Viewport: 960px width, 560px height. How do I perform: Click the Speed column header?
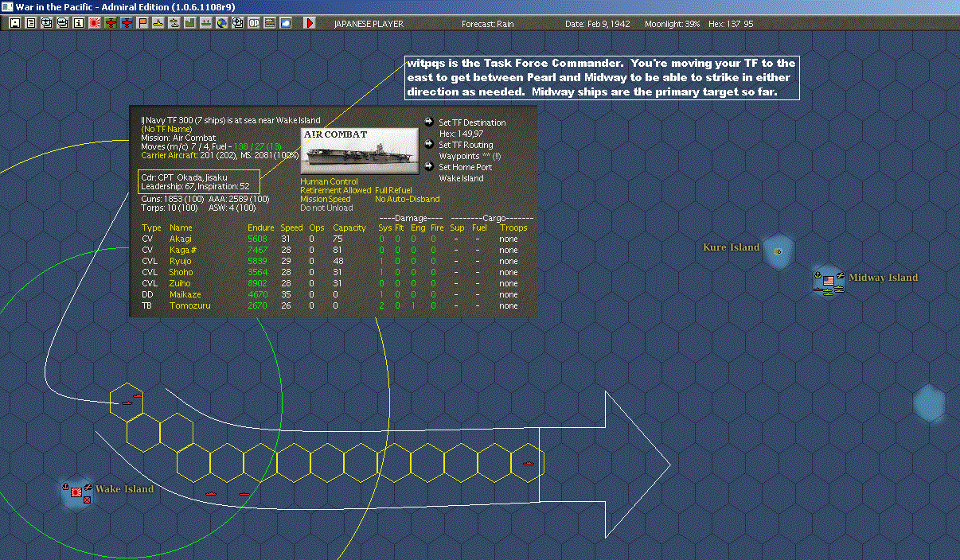coord(291,227)
